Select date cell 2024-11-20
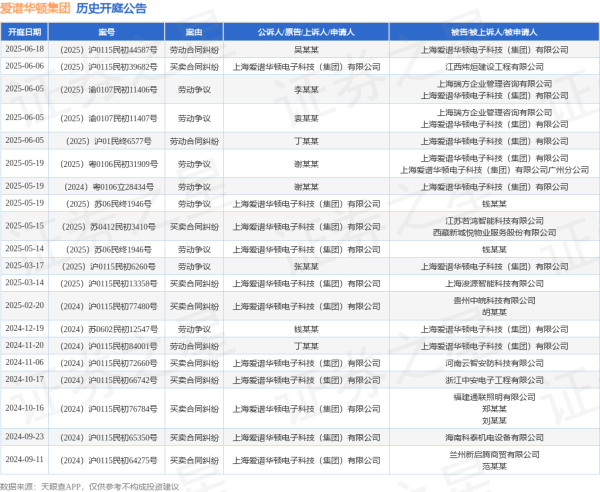 pos(24,345)
